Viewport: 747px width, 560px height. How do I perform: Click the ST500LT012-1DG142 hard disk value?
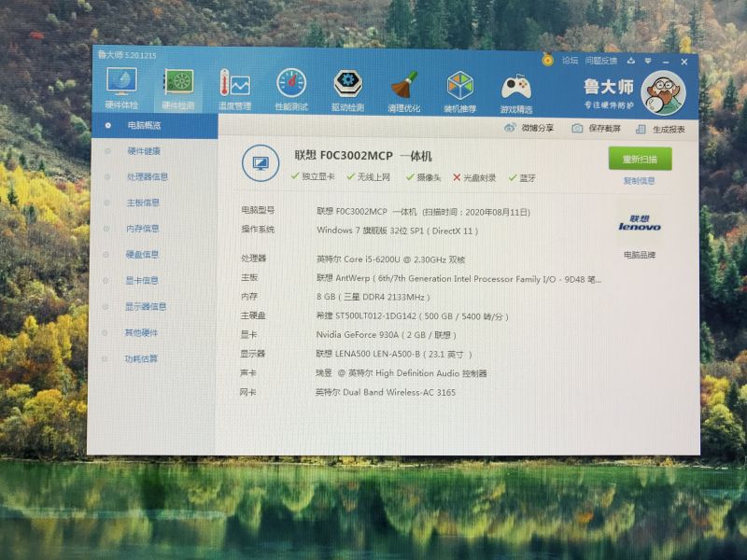point(412,316)
